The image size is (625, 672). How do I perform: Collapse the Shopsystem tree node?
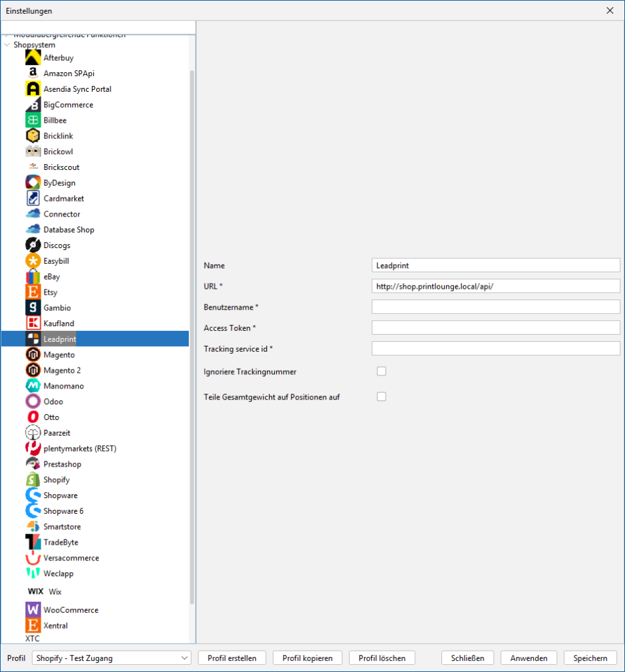click(7, 45)
